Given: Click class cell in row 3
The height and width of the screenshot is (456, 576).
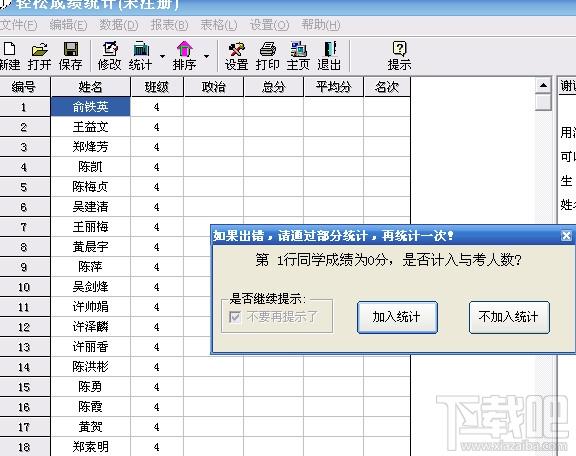Looking at the screenshot, I should pos(157,147).
